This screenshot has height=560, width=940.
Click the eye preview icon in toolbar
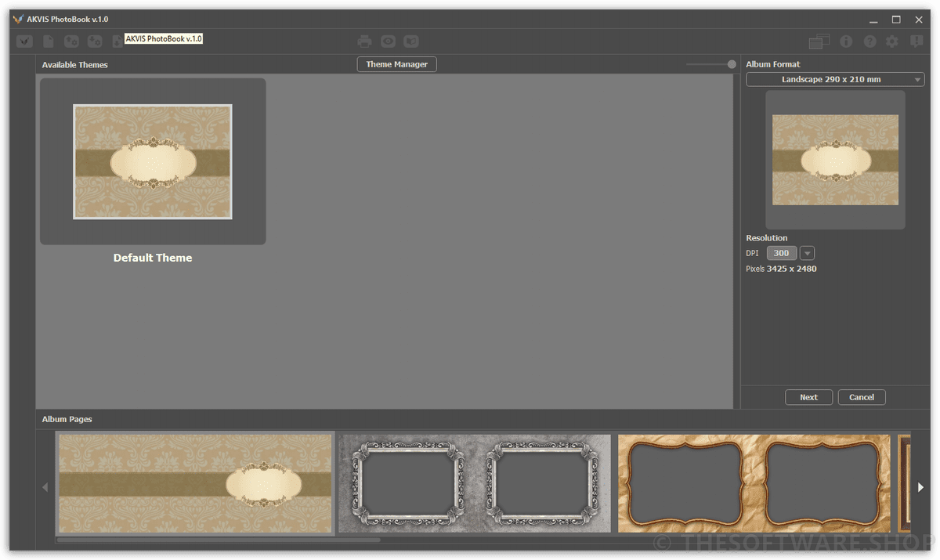coord(388,42)
